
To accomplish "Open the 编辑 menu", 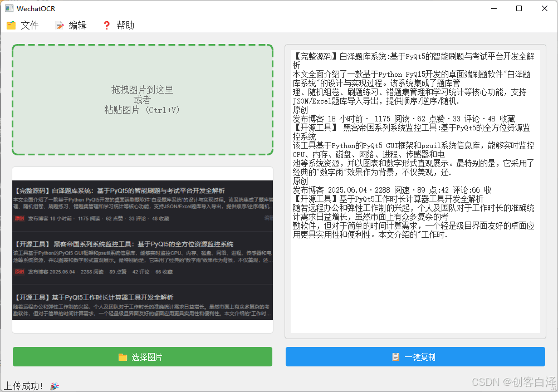I will (x=71, y=25).
